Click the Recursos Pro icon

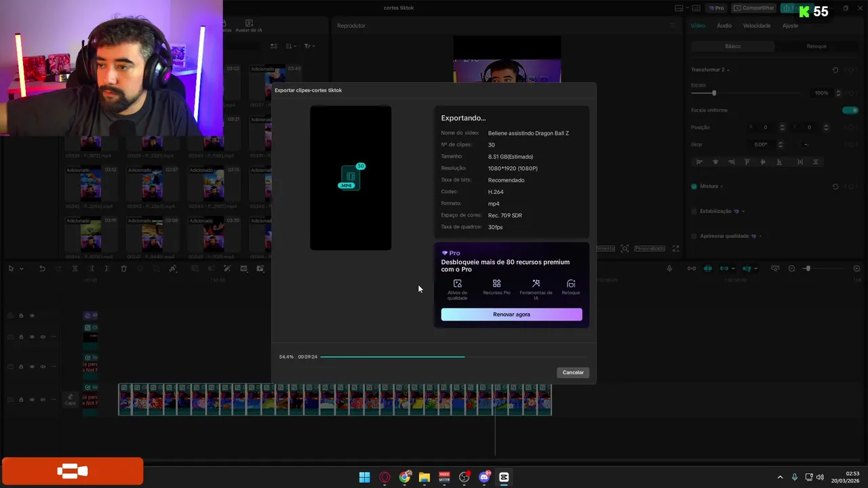497,283
